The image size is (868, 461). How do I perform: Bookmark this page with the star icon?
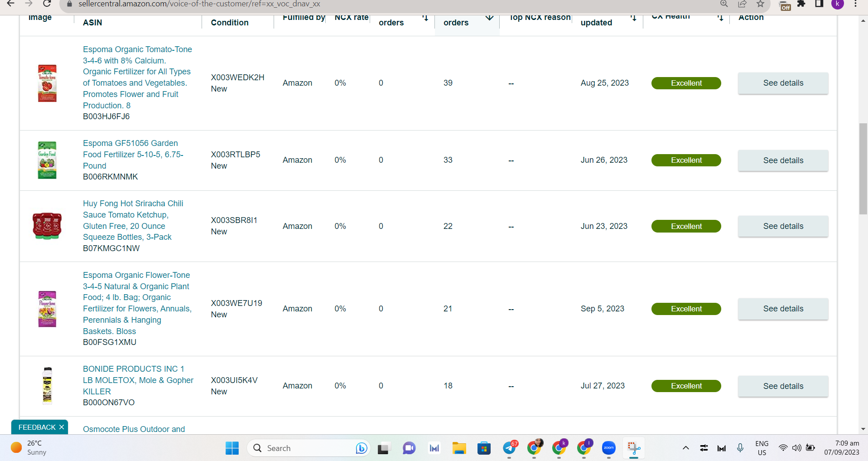tap(760, 4)
